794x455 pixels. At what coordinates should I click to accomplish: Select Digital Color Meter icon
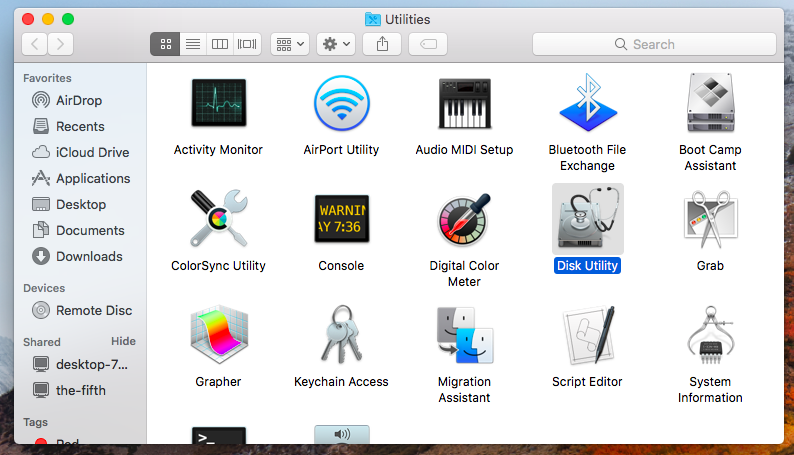(x=464, y=219)
